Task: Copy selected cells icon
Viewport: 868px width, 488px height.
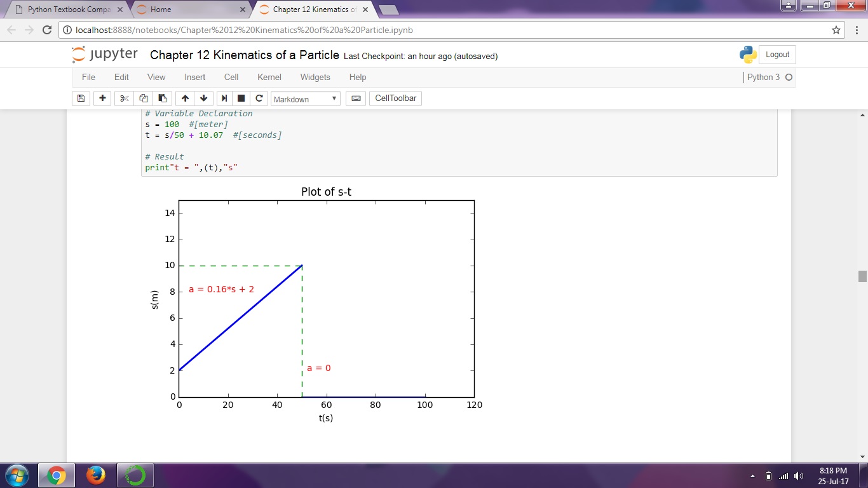Action: [144, 98]
